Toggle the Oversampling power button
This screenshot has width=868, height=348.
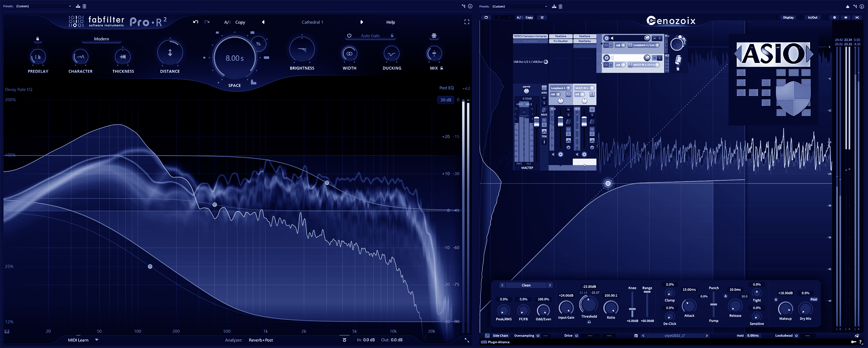click(x=538, y=336)
